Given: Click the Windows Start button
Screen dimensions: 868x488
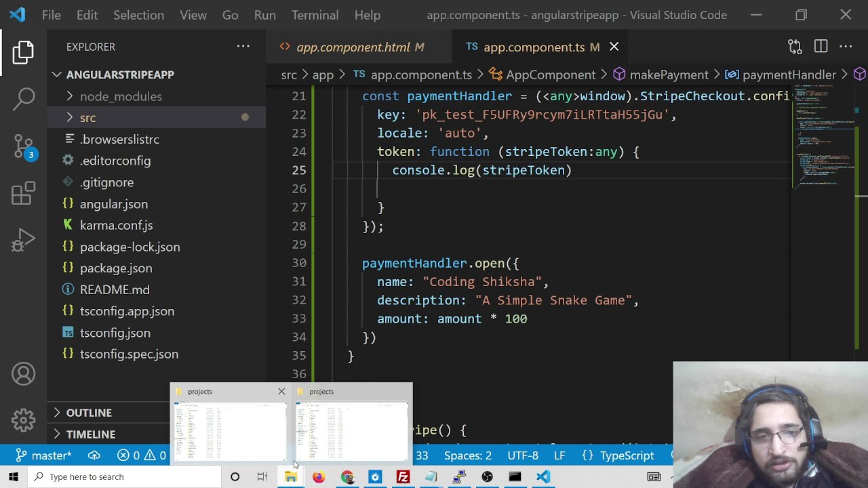Looking at the screenshot, I should point(14,476).
